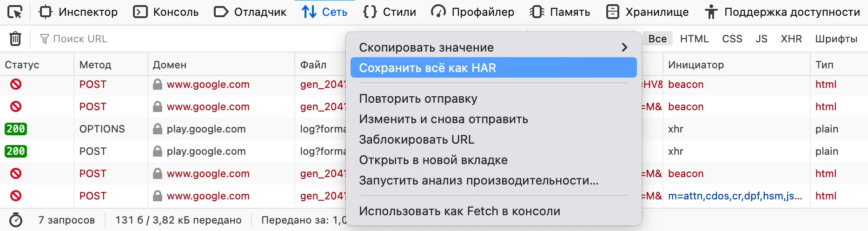Open the m=attn,cdos initiator link

[x=735, y=196]
